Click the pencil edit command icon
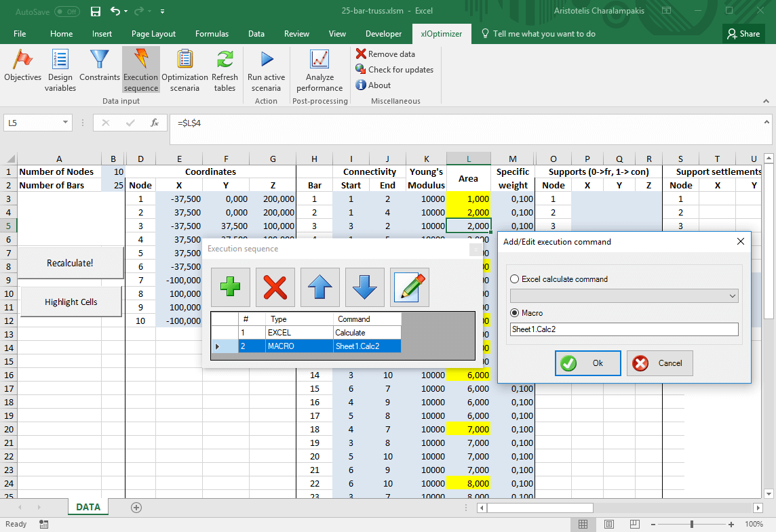The image size is (776, 532). (x=410, y=287)
